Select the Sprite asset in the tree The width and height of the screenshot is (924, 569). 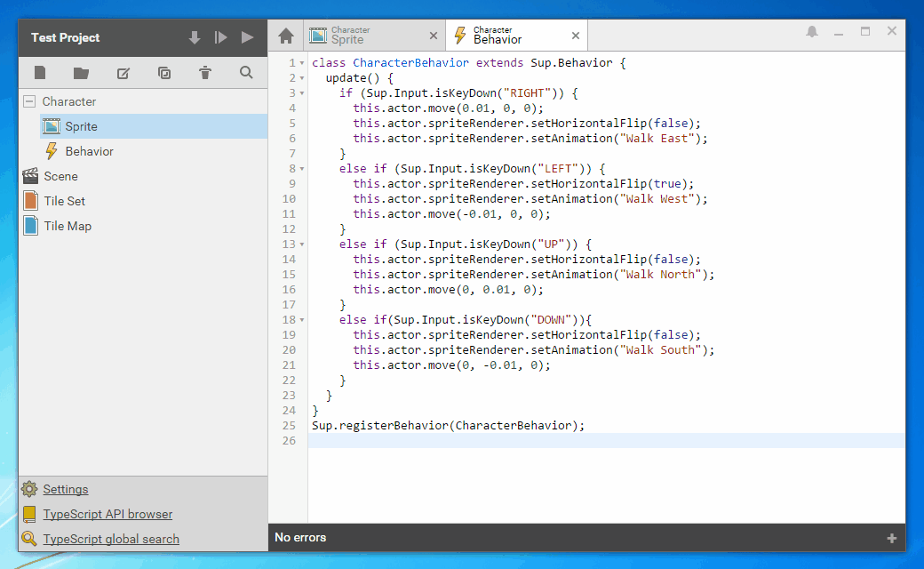click(154, 126)
